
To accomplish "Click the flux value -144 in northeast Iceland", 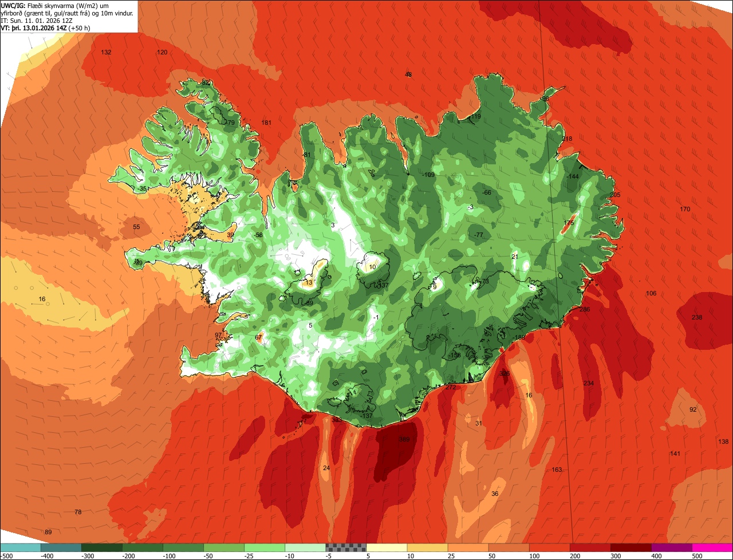I will click(x=572, y=176).
